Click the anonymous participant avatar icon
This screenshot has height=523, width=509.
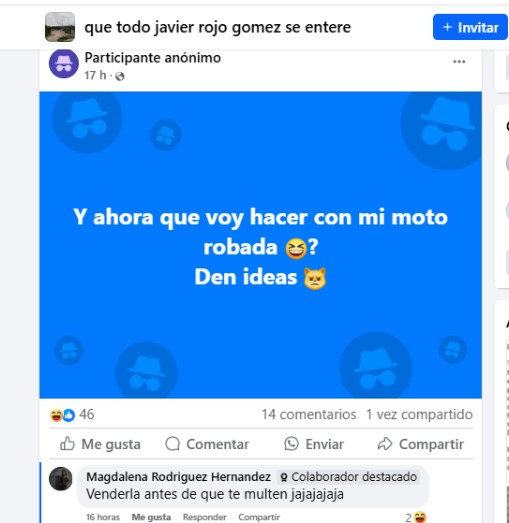click(x=64, y=63)
